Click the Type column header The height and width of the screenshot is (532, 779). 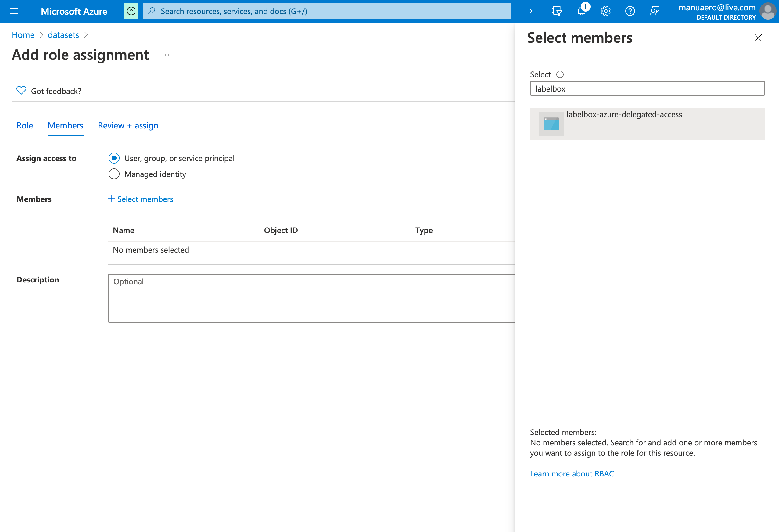click(x=424, y=230)
